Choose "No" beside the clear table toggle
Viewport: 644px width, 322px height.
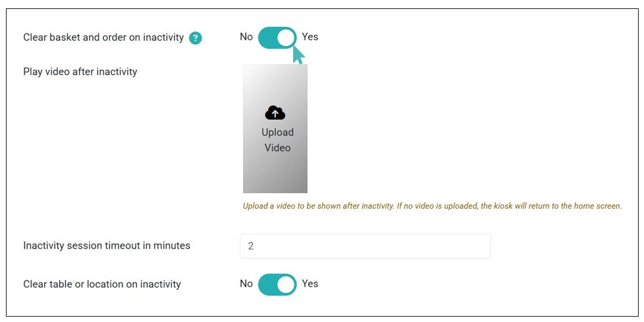[246, 284]
